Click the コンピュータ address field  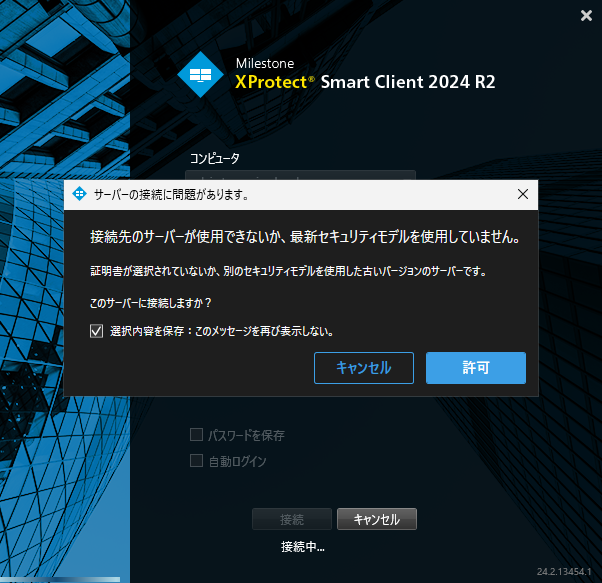point(300,175)
